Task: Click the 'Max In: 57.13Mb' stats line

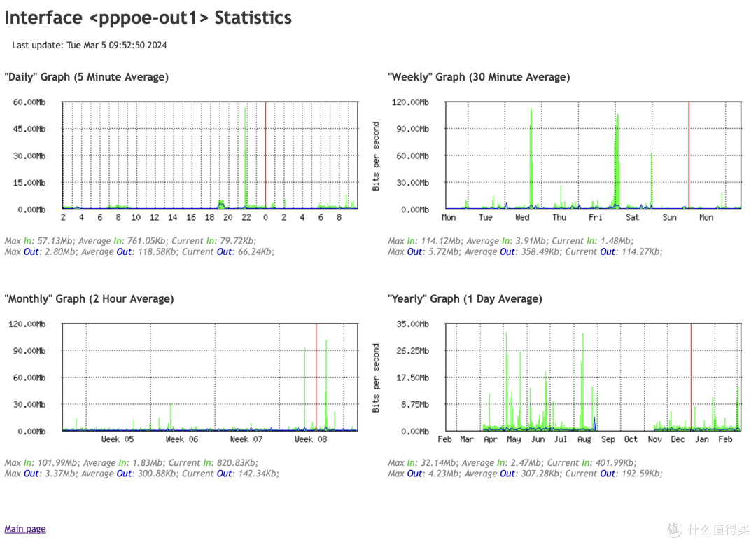Action: [x=131, y=241]
